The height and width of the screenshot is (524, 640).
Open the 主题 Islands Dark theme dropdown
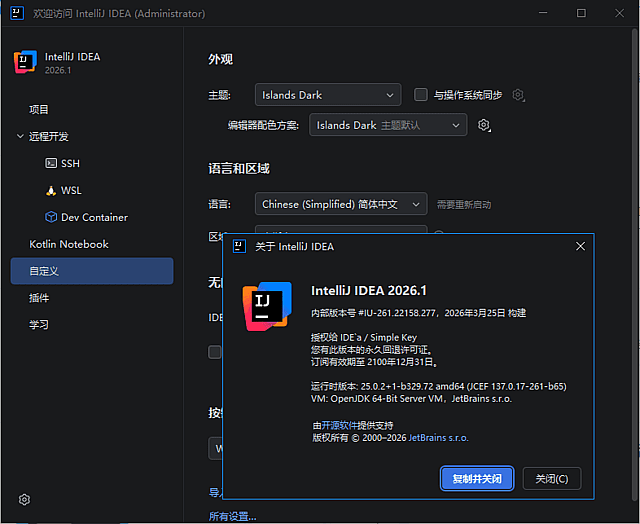(327, 95)
